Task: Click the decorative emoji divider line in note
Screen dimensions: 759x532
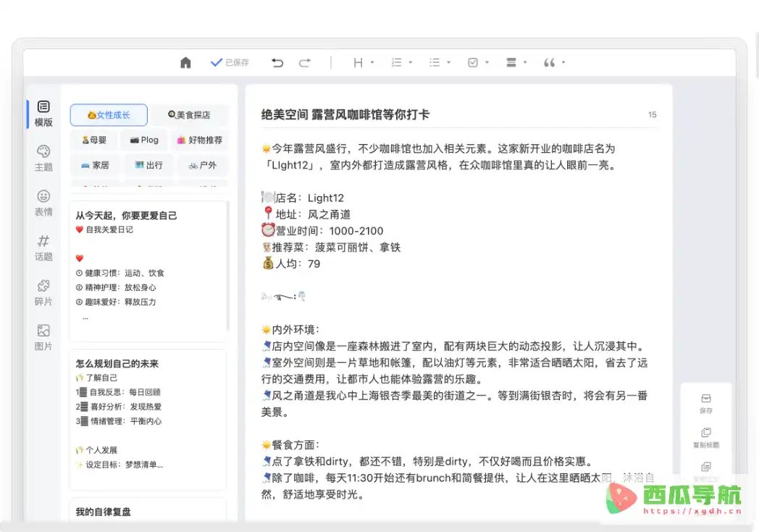Action: pos(284,297)
